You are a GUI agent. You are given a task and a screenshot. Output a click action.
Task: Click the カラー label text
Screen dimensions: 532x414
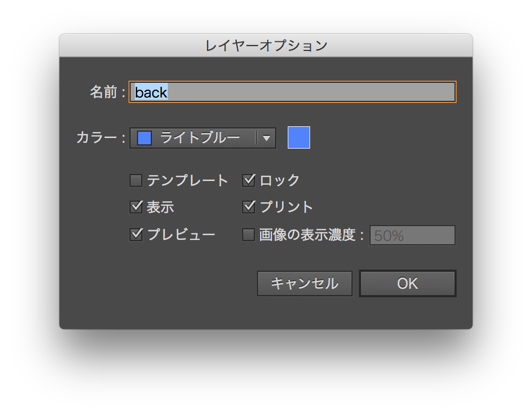(x=97, y=138)
